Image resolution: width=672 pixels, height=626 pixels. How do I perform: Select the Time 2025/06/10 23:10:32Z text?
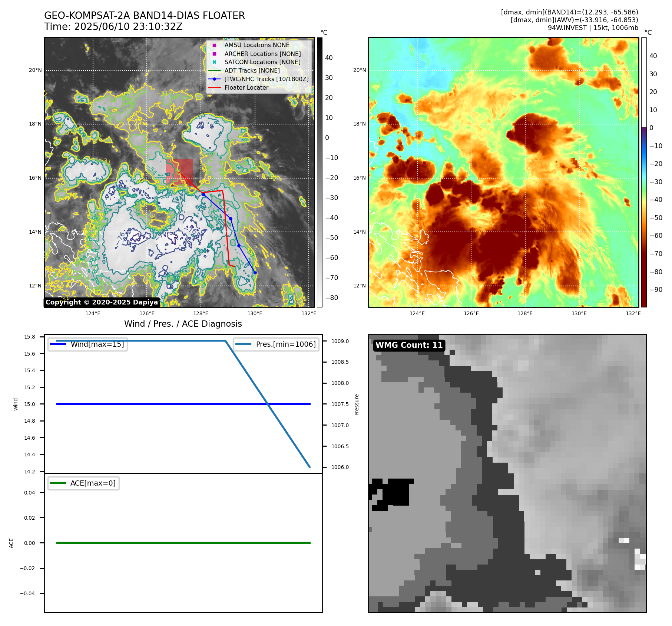pyautogui.click(x=113, y=27)
